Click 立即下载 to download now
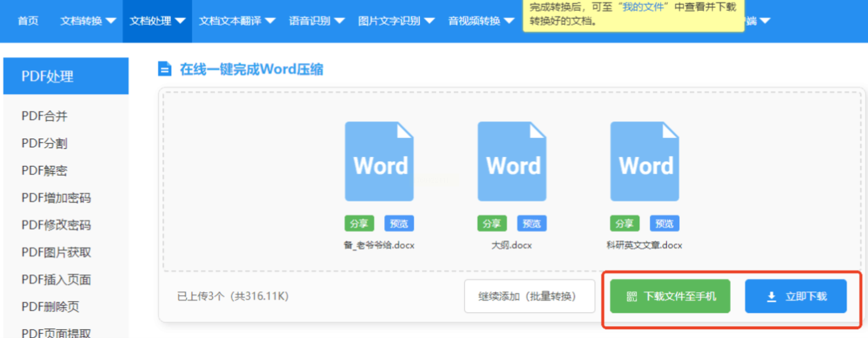This screenshot has width=868, height=338. (x=796, y=296)
